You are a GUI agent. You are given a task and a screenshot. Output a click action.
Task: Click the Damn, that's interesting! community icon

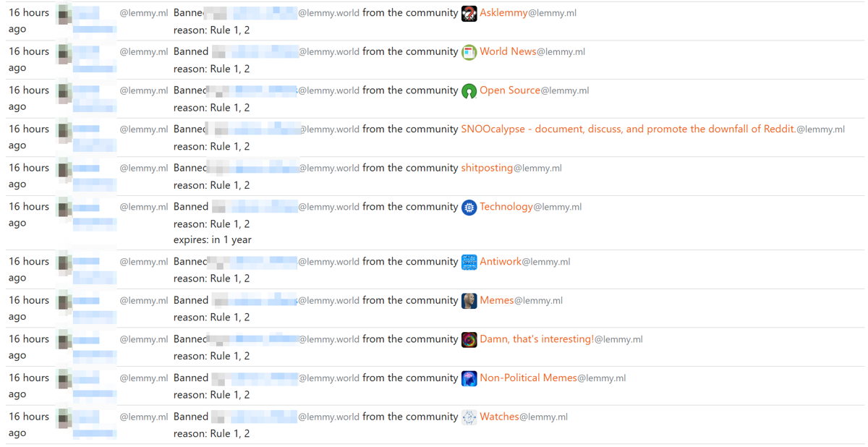tap(469, 339)
